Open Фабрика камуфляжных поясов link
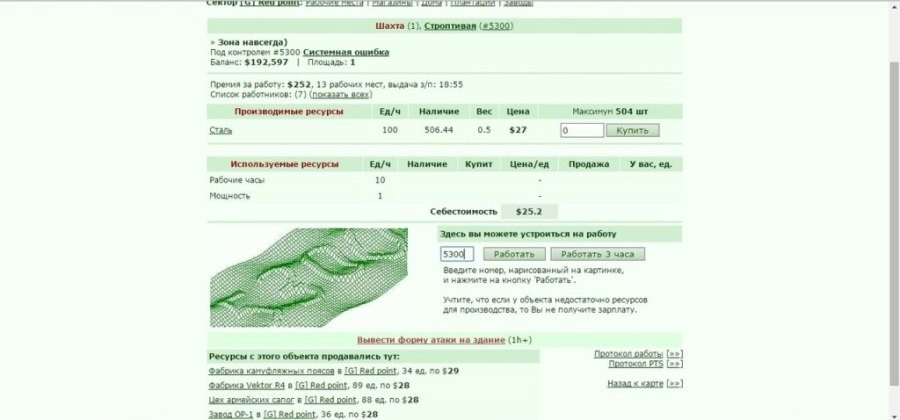The width and height of the screenshot is (900, 420). click(271, 371)
